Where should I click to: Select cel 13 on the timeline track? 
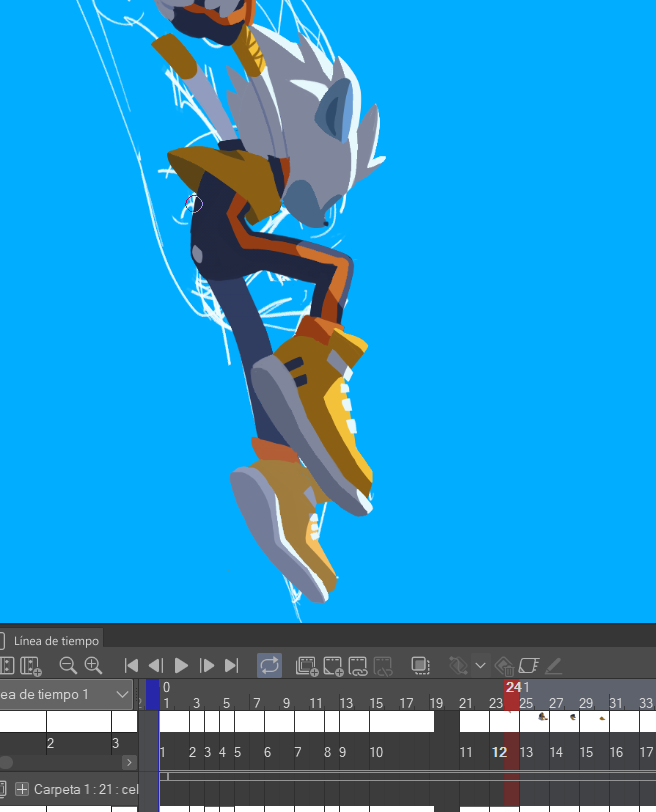pos(526,752)
